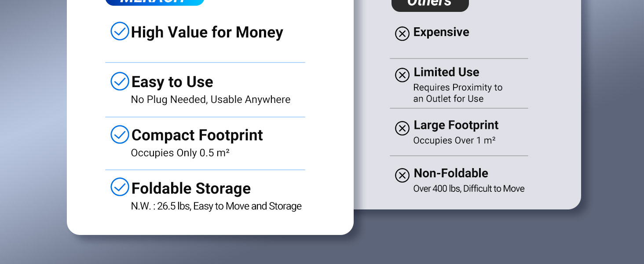Click checkmark icon beside High Value for Money
Image resolution: width=644 pixels, height=264 pixels.
tap(120, 31)
